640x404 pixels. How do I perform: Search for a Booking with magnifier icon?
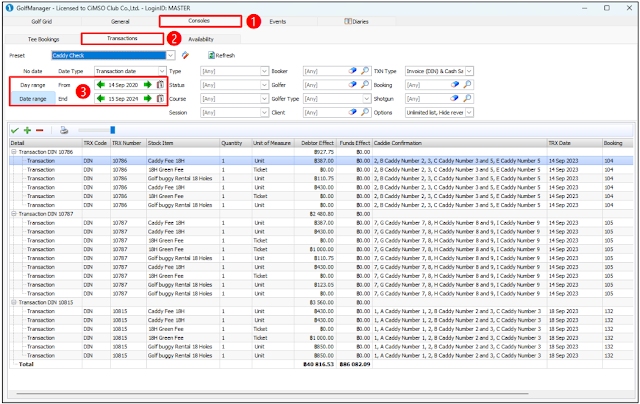tap(467, 84)
